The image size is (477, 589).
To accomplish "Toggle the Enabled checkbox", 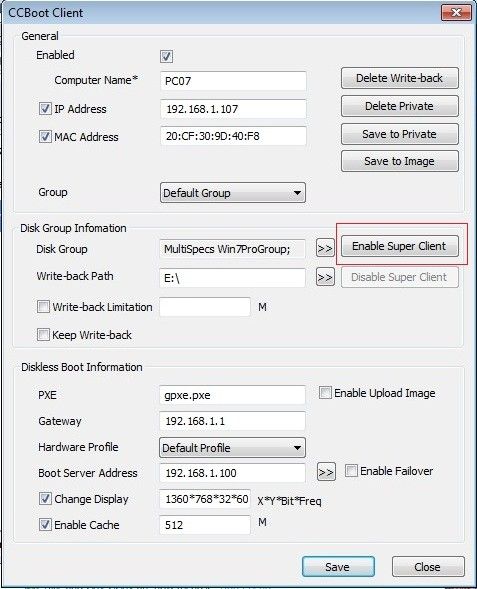I will click(x=166, y=56).
